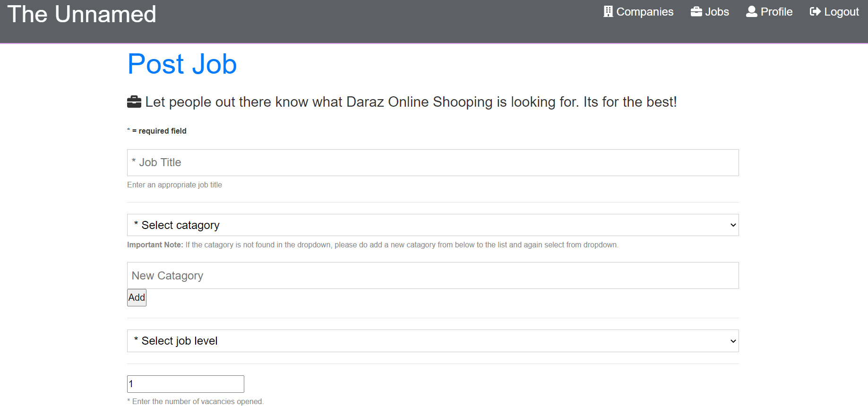This screenshot has height=406, width=868.
Task: Open the Select catagory dropdown
Action: (x=433, y=225)
